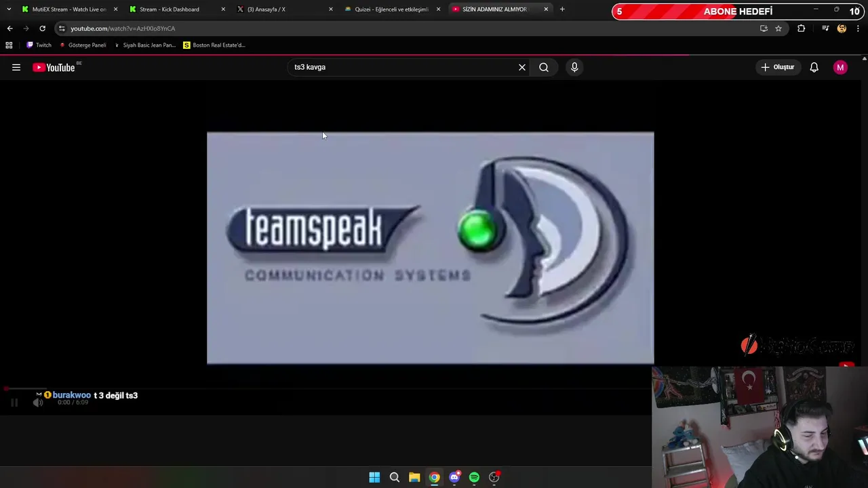Open the Chrome profile avatar

coord(842,28)
